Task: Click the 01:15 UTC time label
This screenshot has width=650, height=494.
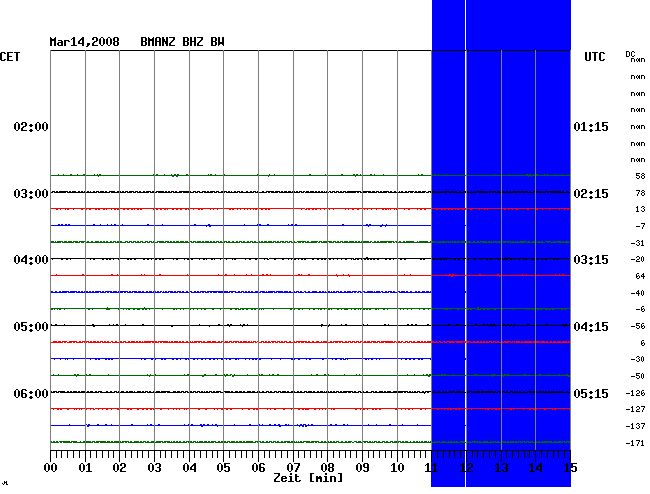Action: click(591, 127)
